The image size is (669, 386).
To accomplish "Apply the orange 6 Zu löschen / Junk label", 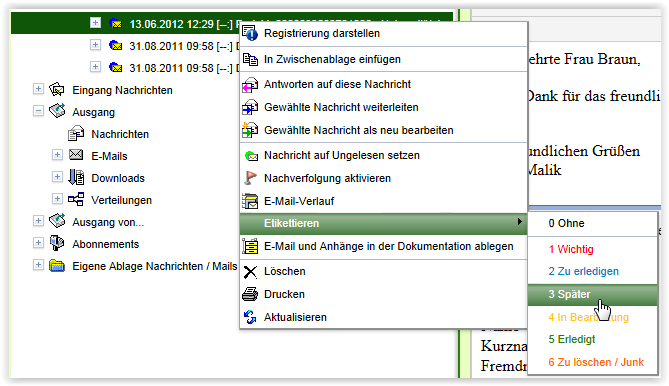I will (592, 362).
